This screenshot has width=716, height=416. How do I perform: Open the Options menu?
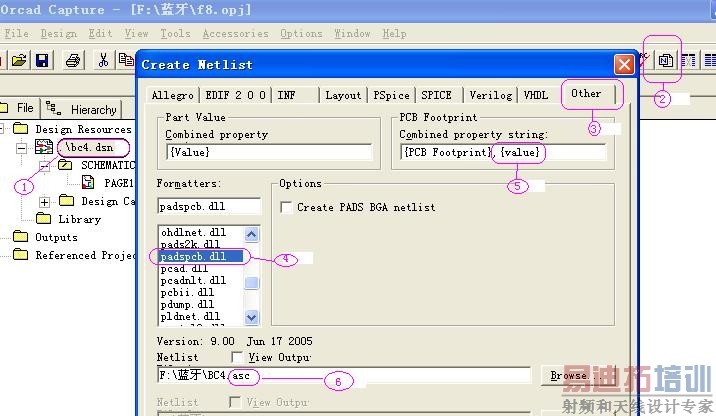(x=301, y=33)
